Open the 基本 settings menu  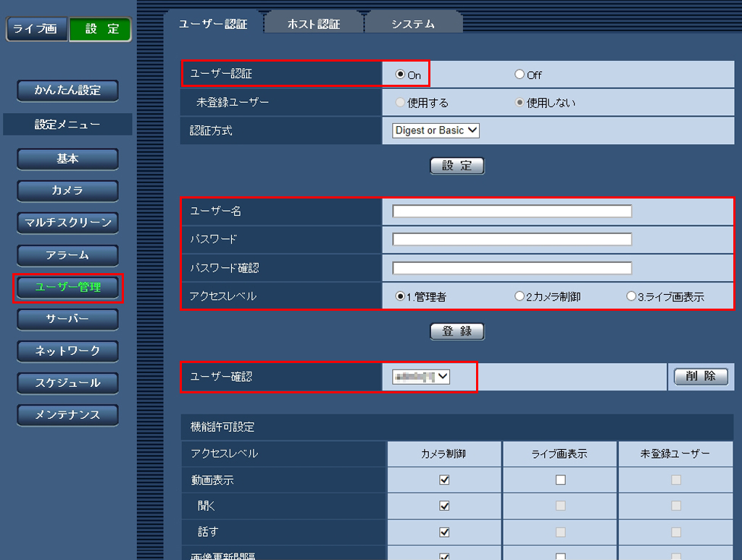(x=67, y=159)
